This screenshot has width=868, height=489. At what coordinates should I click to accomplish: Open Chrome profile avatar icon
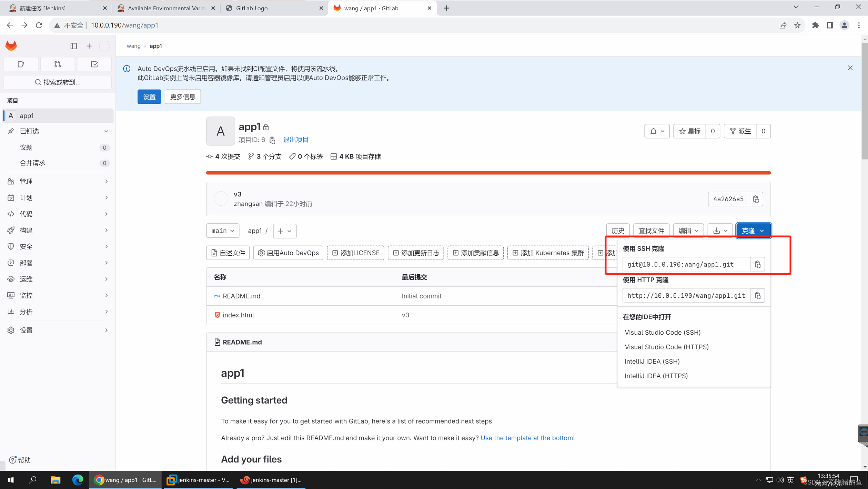(x=844, y=25)
